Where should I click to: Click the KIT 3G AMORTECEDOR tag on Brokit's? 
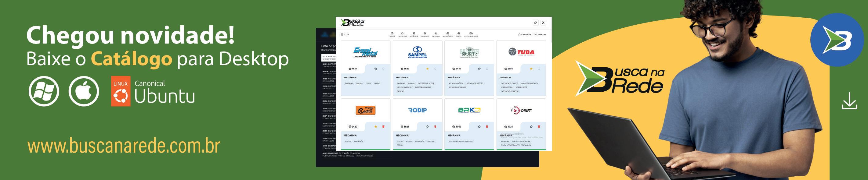pyautogui.click(x=457, y=87)
